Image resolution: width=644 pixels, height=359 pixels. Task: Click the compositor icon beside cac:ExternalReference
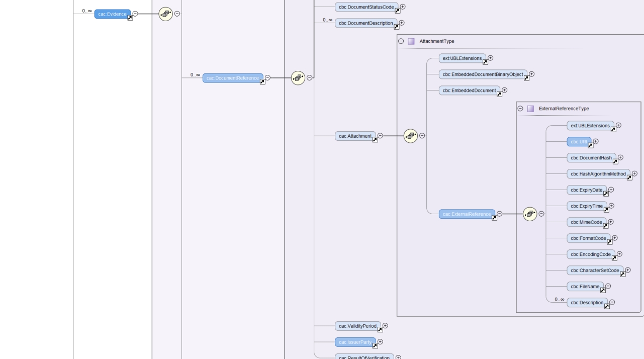tap(529, 214)
